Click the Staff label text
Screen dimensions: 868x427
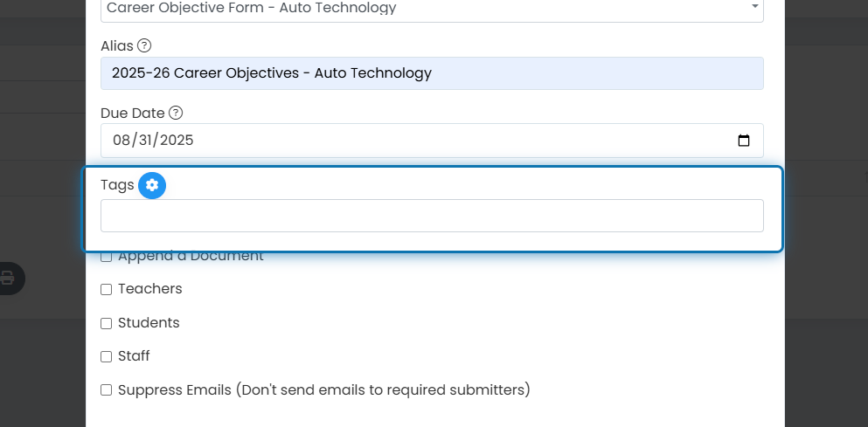[x=134, y=355]
